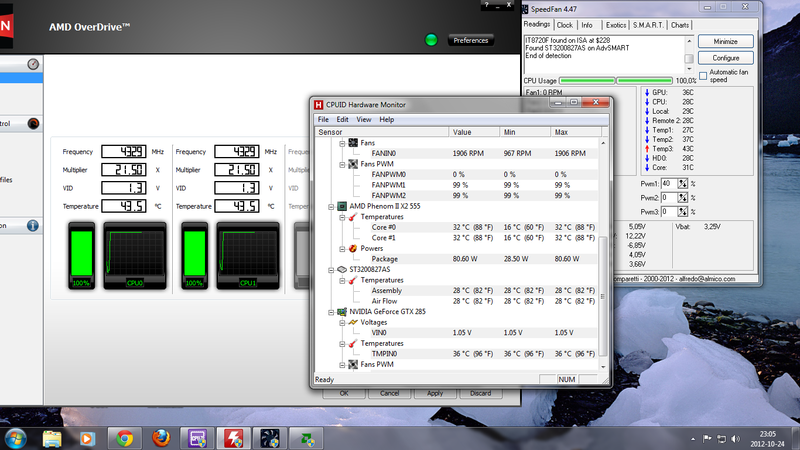Switch to HWMonitor red lightning taskbar icon
800x450 pixels.
[234, 438]
